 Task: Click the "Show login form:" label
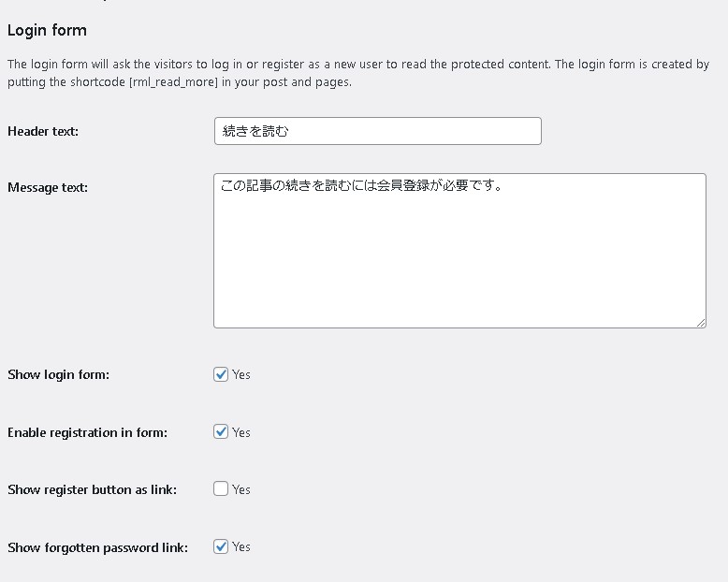(x=58, y=374)
